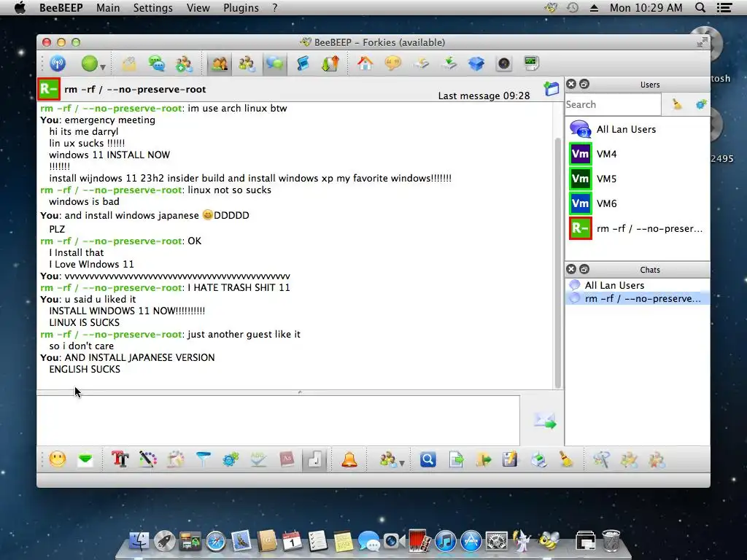The height and width of the screenshot is (560, 747).
Task: Click the green chat bubbles create chat icon
Action: 156,63
